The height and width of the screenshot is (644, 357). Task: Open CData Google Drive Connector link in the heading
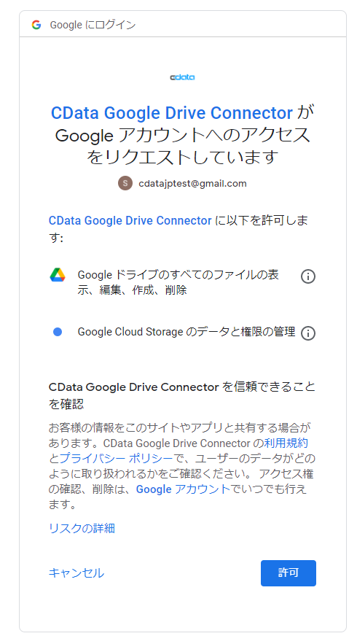click(x=171, y=112)
